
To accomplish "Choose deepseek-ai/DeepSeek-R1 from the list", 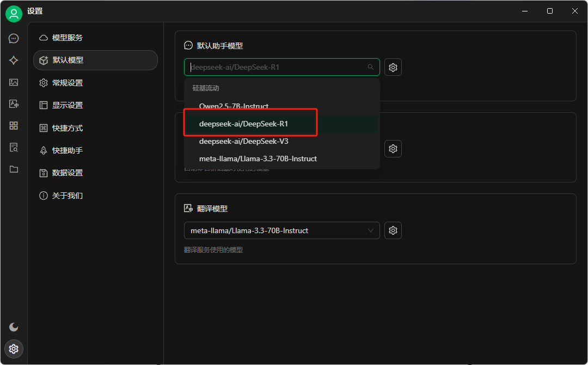I will coord(281,124).
